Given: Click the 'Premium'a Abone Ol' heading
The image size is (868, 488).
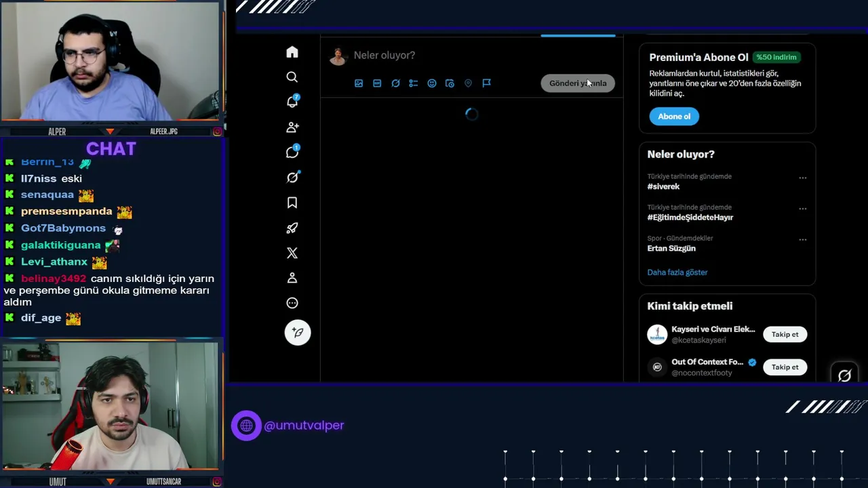Looking at the screenshot, I should pos(698,58).
